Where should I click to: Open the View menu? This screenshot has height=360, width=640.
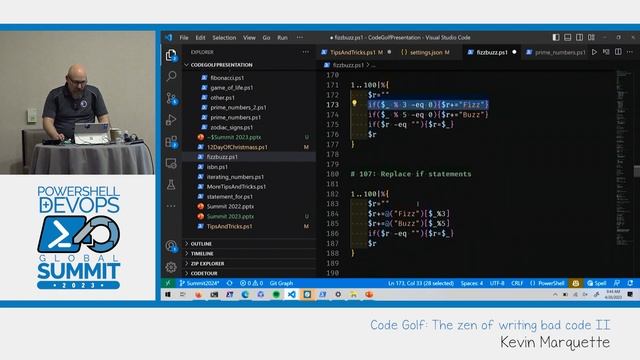click(249, 38)
